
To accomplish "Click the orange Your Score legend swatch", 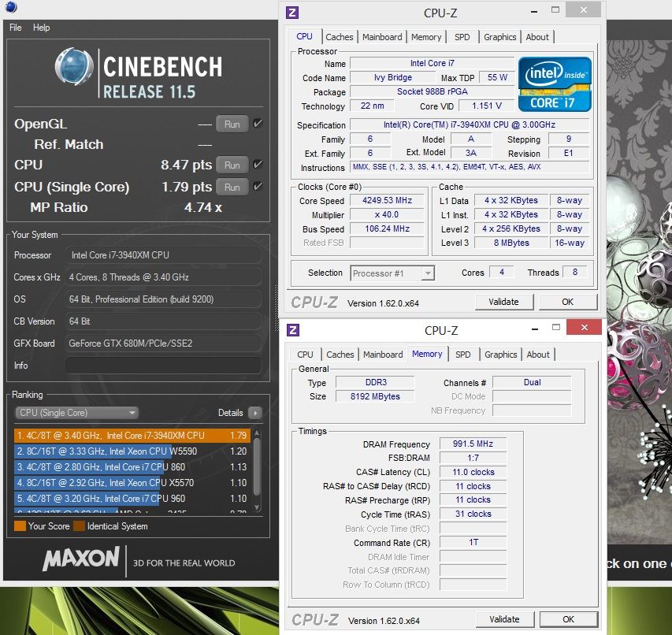I will click(20, 525).
